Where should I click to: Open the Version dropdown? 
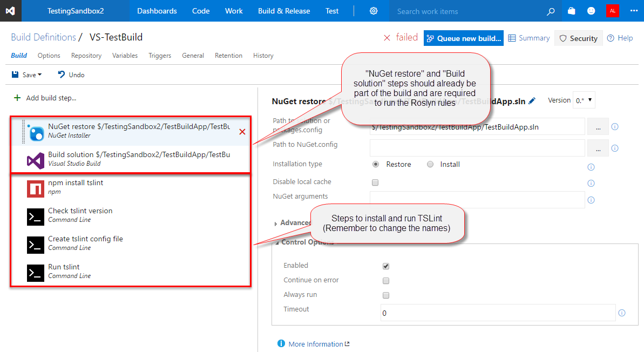pyautogui.click(x=584, y=100)
